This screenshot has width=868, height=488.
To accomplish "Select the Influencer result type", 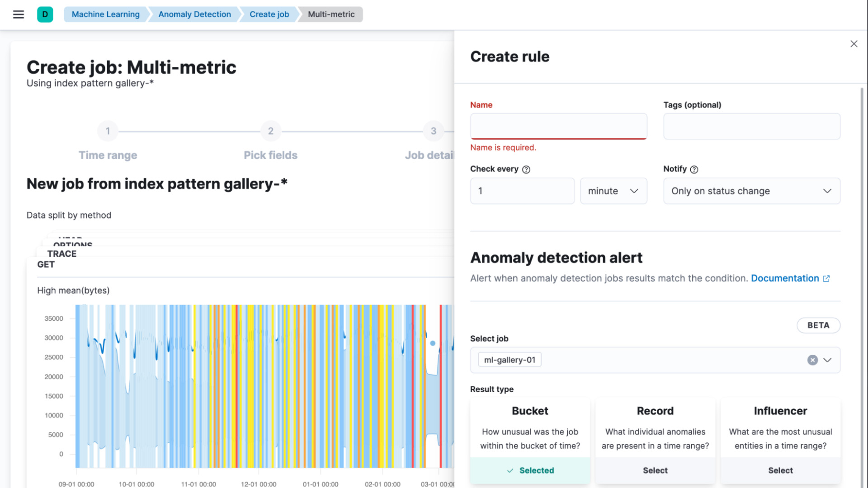I will tap(780, 470).
